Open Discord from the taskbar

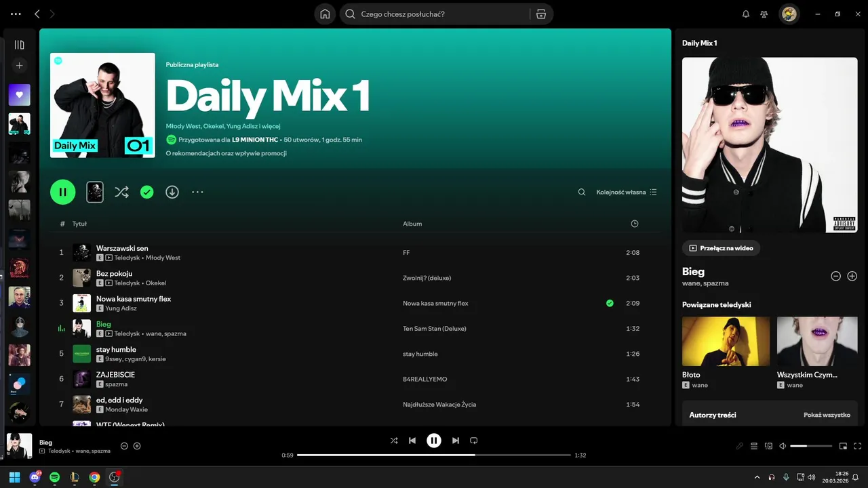click(x=35, y=477)
